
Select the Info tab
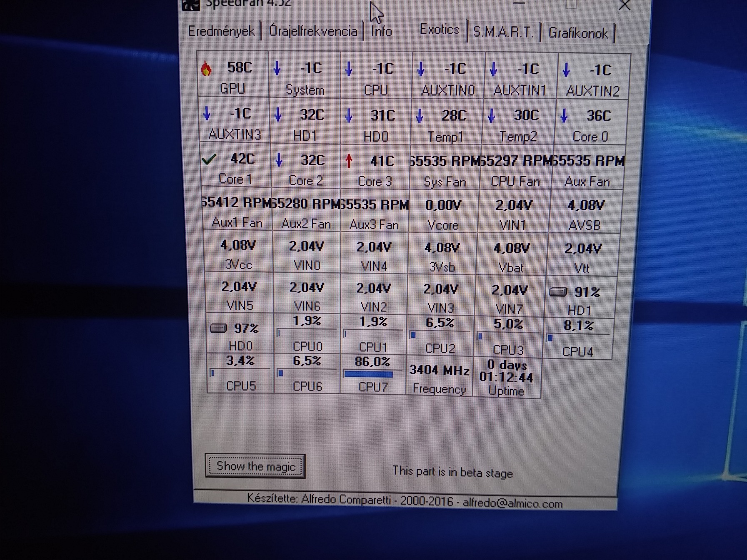point(381,31)
